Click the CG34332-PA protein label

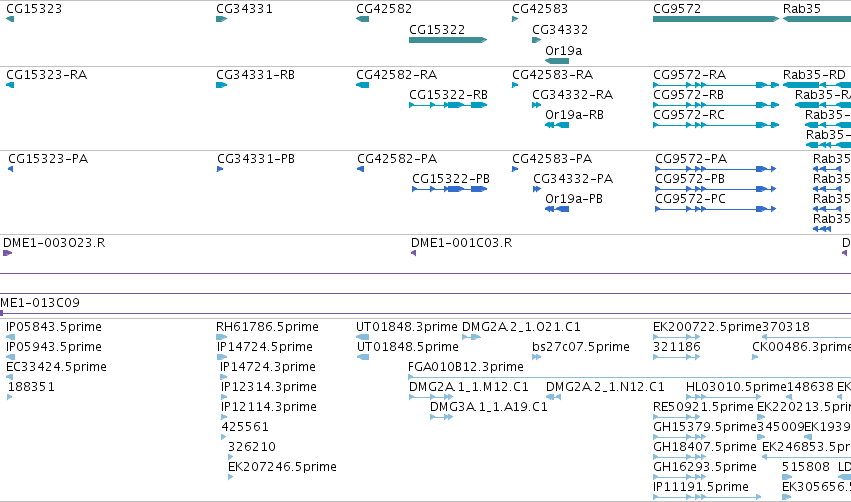point(573,179)
